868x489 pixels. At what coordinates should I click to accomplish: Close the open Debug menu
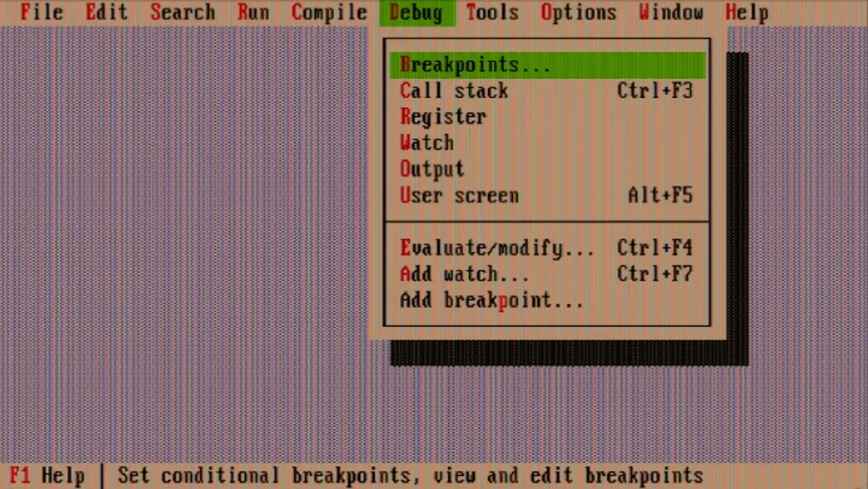pyautogui.click(x=416, y=13)
